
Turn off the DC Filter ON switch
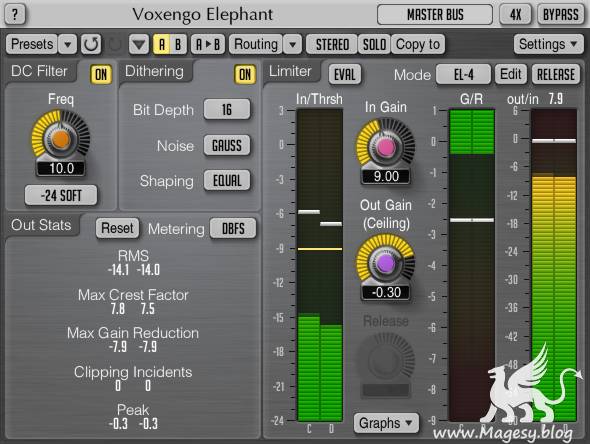pos(101,74)
